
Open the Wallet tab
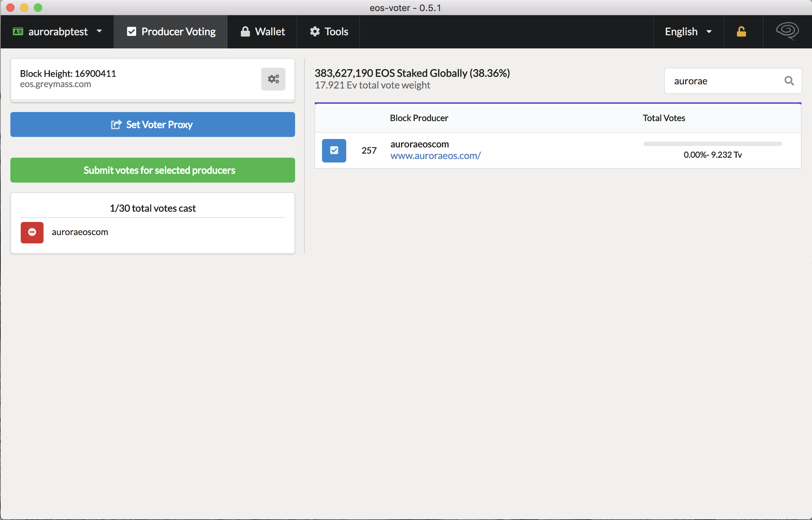pyautogui.click(x=262, y=31)
